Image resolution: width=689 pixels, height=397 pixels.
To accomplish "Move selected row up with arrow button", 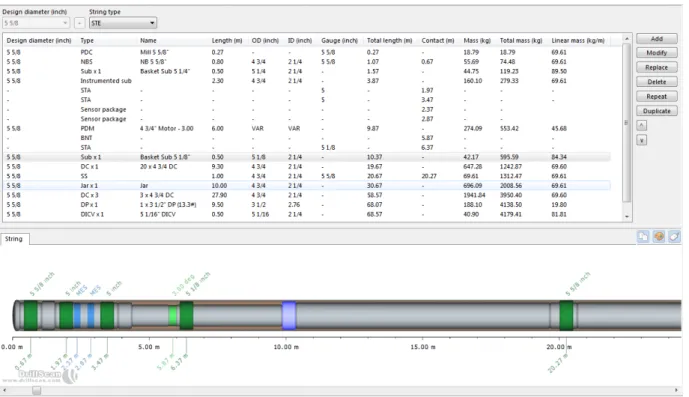I will click(642, 126).
